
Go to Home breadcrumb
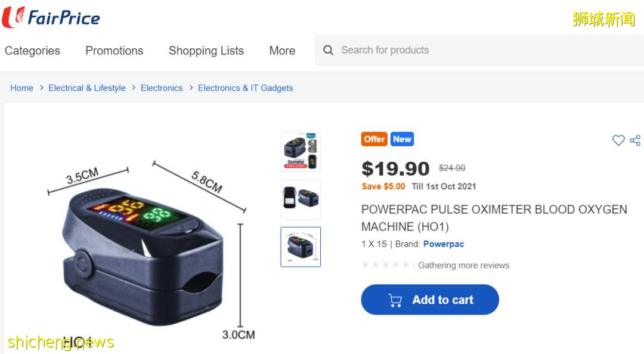[x=21, y=88]
